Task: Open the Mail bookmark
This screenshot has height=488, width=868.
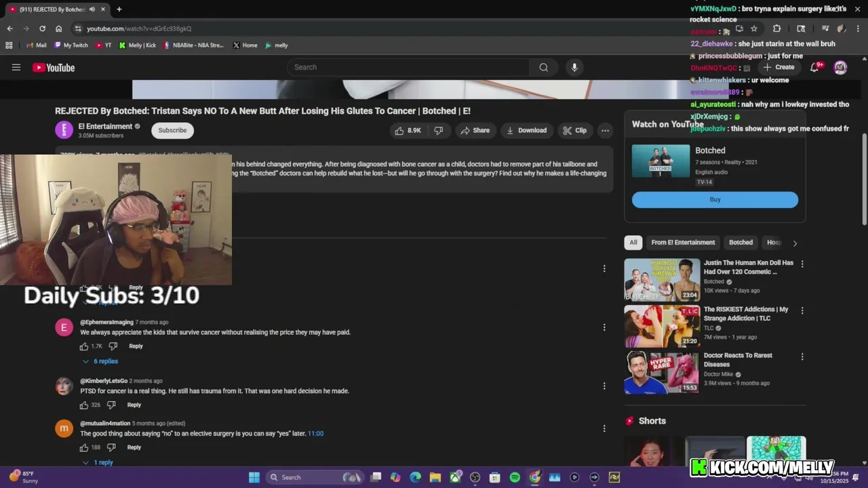Action: pos(36,45)
